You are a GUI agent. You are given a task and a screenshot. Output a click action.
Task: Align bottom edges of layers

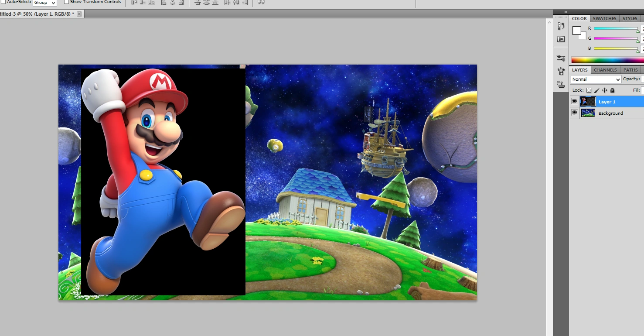[152, 3]
